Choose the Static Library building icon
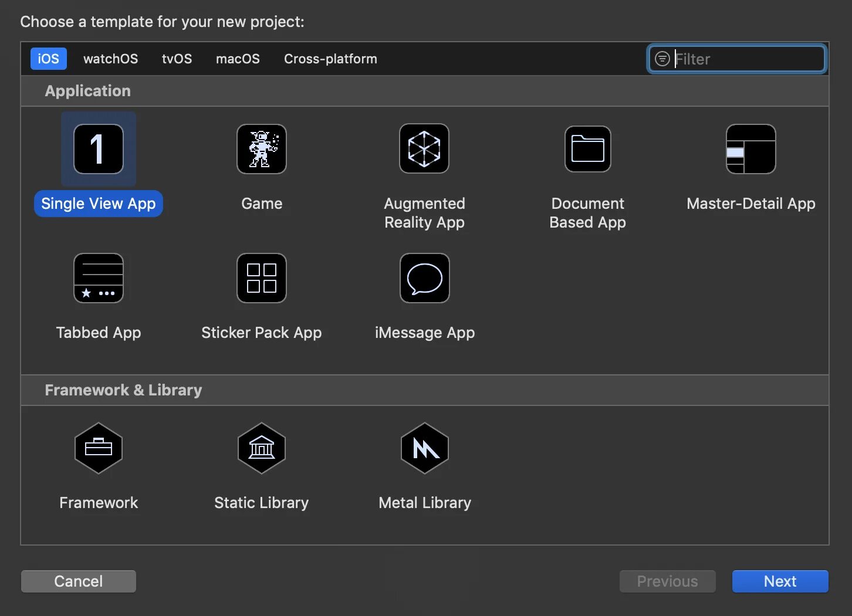Screen dimensions: 852x616 [262, 448]
